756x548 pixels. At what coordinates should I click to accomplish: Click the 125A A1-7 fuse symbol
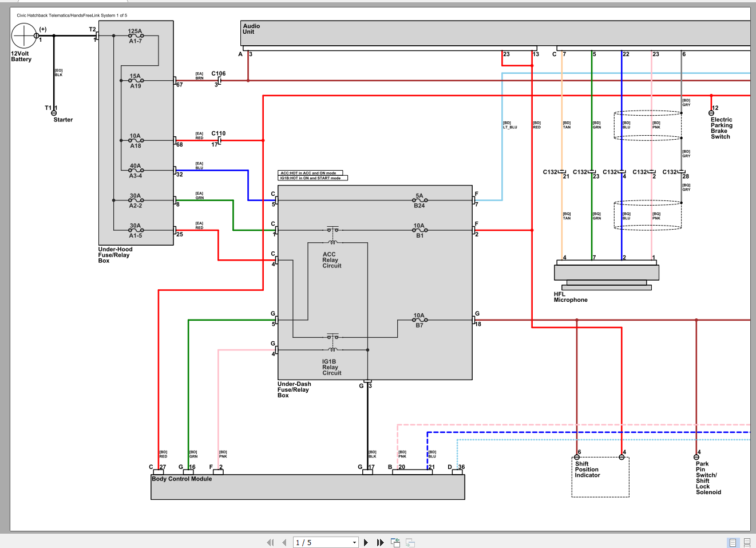point(136,36)
